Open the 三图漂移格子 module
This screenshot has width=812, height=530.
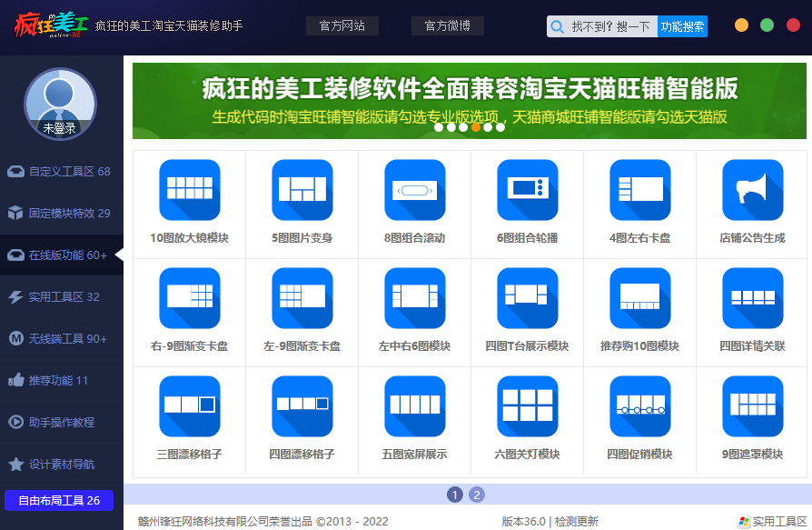click(x=190, y=406)
